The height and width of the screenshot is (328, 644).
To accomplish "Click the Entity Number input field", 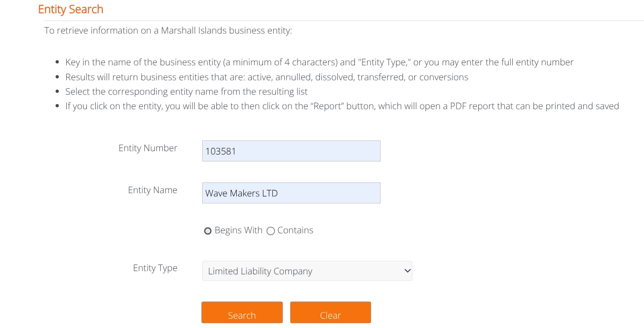I will 291,151.
